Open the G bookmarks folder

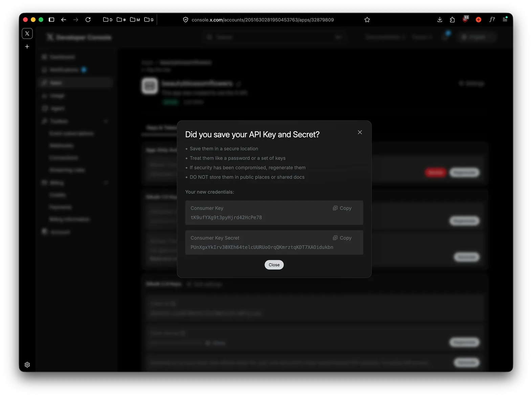pos(149,20)
